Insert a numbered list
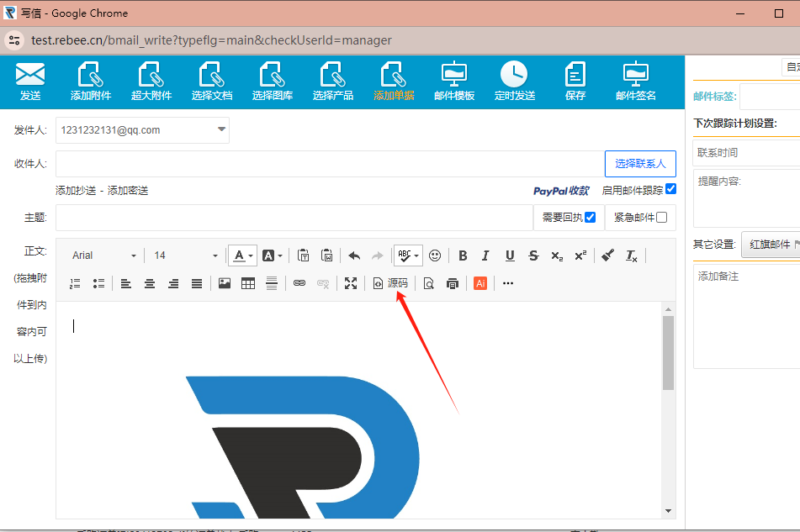 click(x=75, y=283)
